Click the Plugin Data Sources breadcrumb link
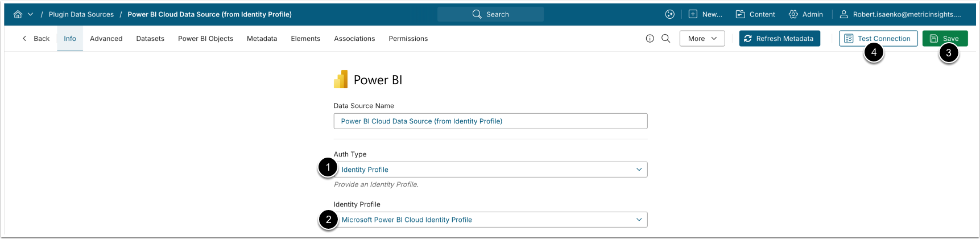Viewport: 980px width, 239px height. pyautogui.click(x=81, y=14)
